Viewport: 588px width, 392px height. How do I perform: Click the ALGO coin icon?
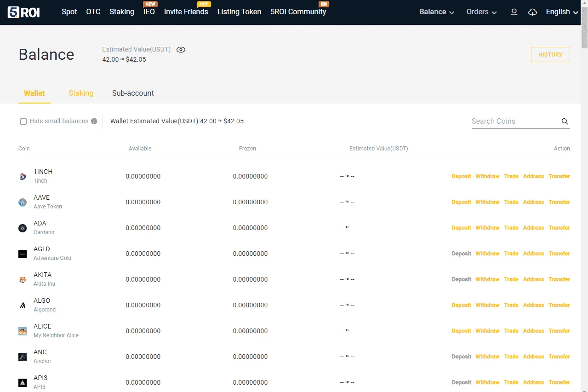[23, 305]
